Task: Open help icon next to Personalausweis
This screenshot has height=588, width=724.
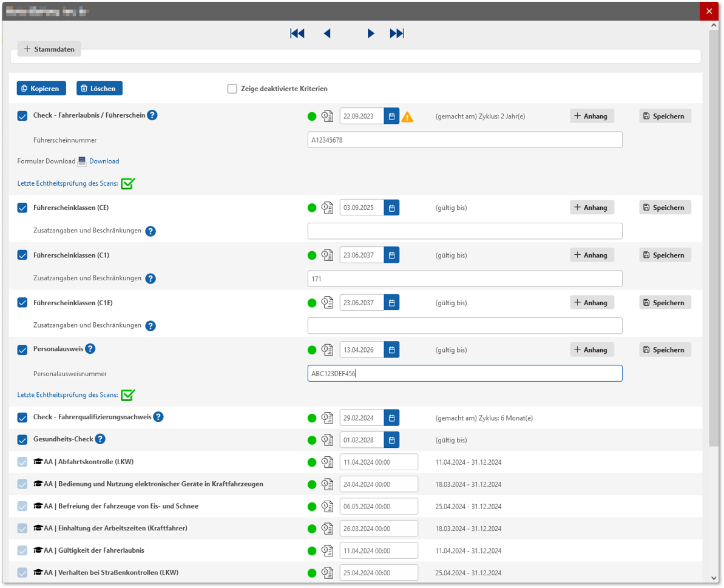Action: click(90, 349)
